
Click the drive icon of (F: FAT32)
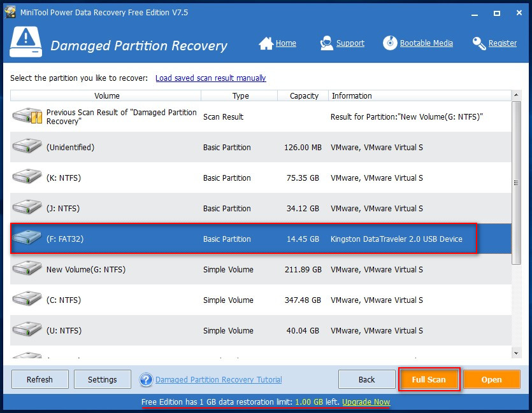pyautogui.click(x=27, y=237)
